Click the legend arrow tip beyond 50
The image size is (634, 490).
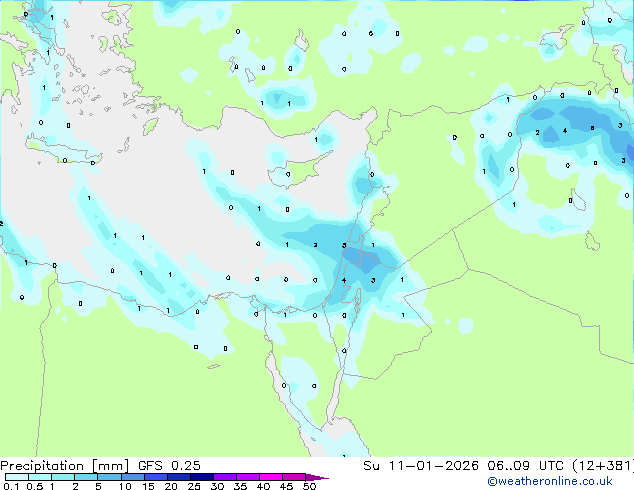[x=318, y=478]
